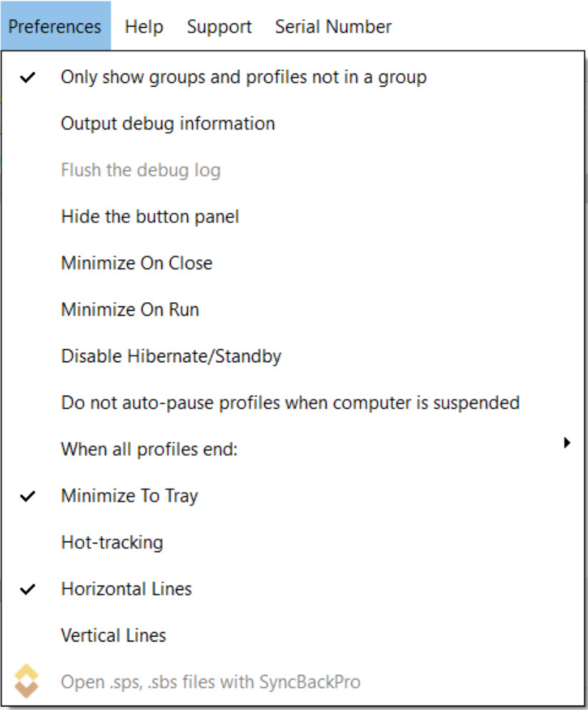The height and width of the screenshot is (710, 588).
Task: Click Open .sps, .sbs files with SyncBackPro
Action: tap(211, 682)
